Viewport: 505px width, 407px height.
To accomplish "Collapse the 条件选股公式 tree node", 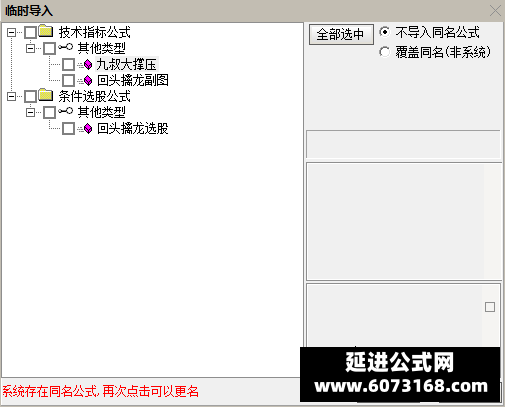I will point(11,97).
